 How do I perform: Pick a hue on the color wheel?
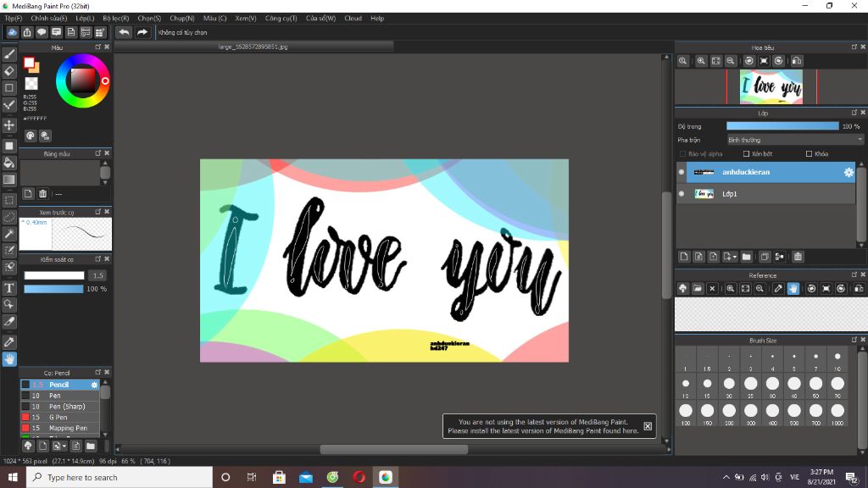(x=82, y=80)
